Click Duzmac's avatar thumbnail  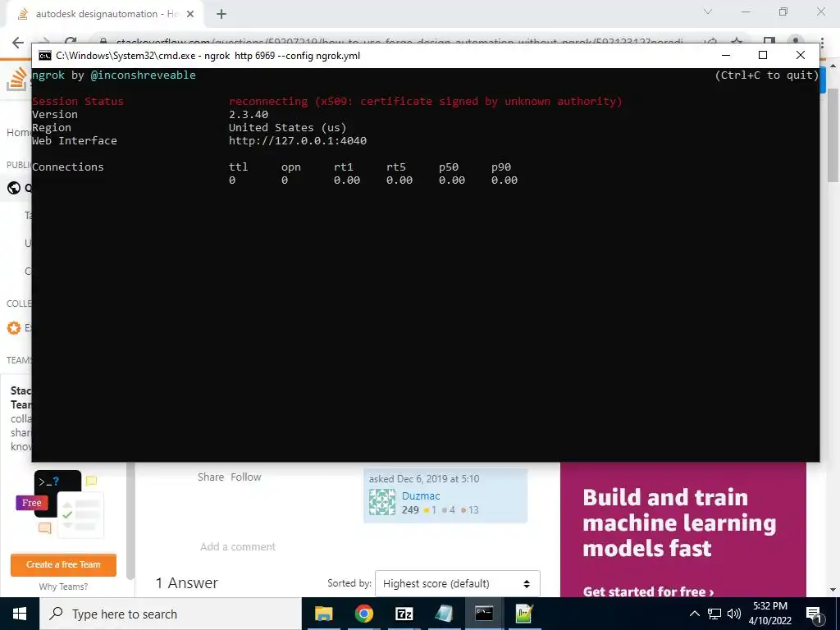382,503
